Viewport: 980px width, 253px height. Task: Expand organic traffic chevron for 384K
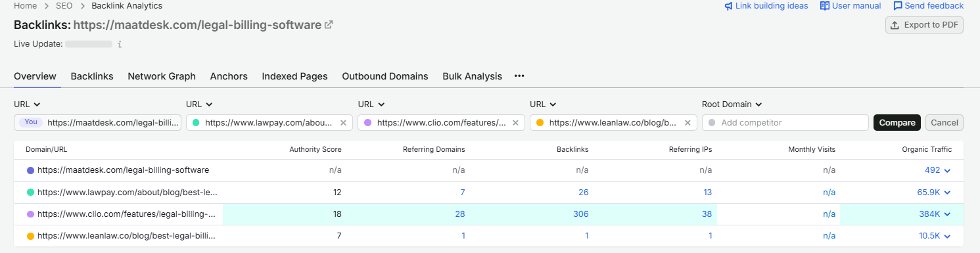(x=948, y=214)
